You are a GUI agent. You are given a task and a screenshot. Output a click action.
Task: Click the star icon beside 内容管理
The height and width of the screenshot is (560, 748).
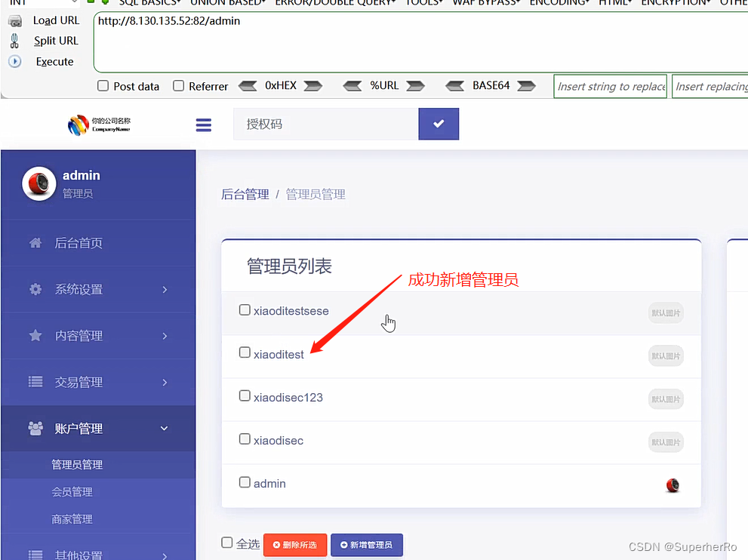(35, 335)
